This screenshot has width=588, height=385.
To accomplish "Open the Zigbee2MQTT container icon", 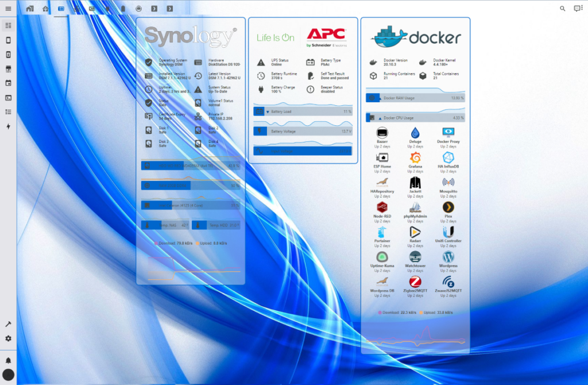I will (415, 282).
